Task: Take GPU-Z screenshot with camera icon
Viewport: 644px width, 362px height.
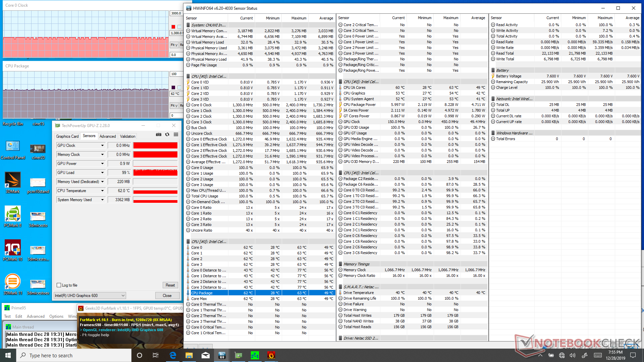Action: pyautogui.click(x=159, y=134)
